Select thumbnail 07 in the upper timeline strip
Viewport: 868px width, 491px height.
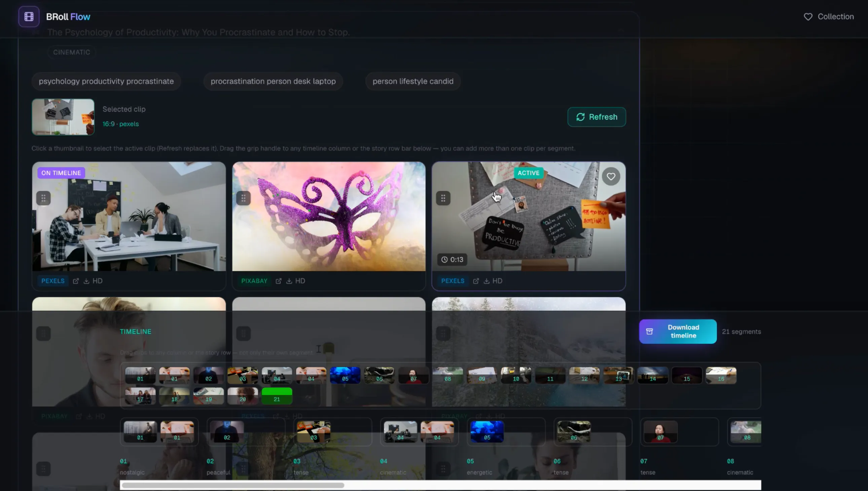coord(413,375)
